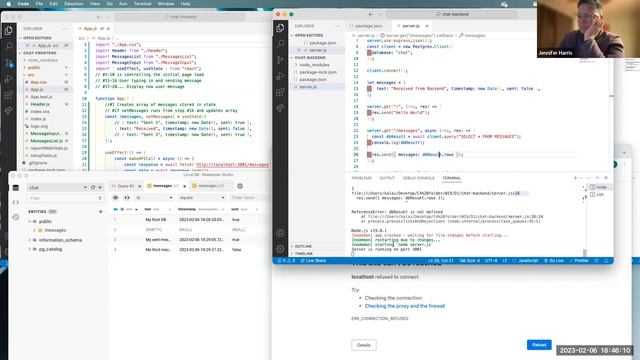
Task: Add new tab in Beekeeper Studio tab bar
Action: pos(240,186)
